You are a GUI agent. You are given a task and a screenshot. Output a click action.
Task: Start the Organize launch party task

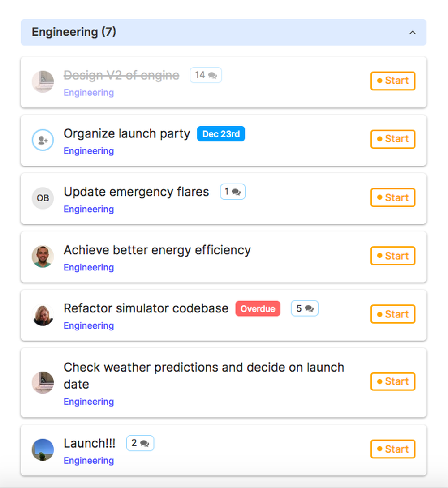pyautogui.click(x=393, y=139)
